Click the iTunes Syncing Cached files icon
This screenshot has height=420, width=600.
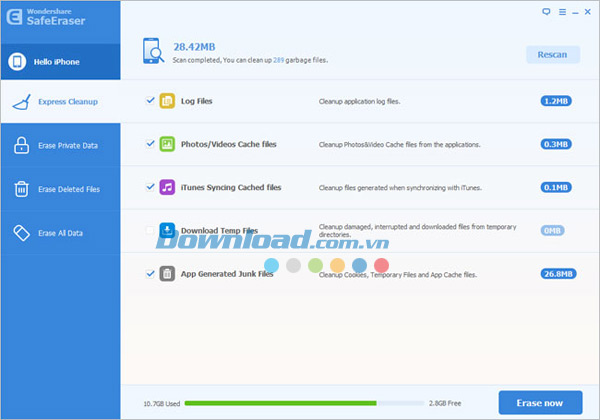coord(167,187)
